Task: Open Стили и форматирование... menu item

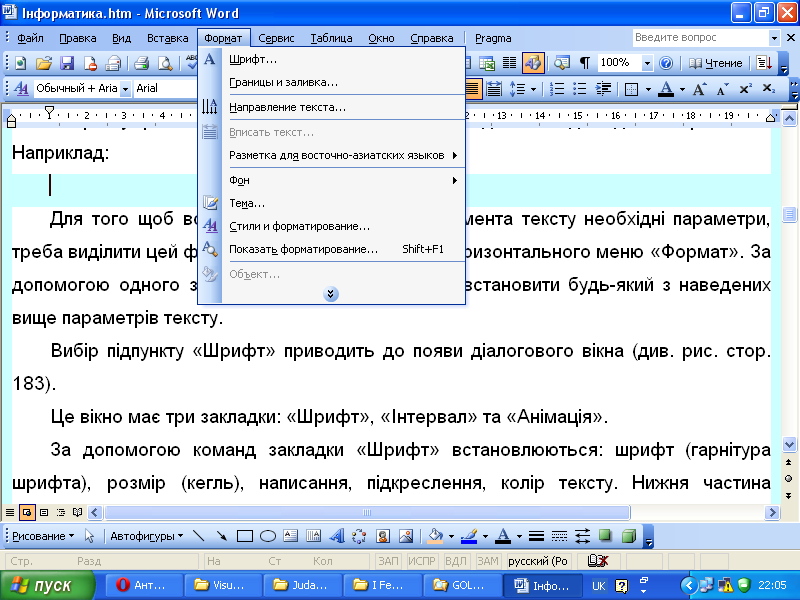Action: coord(332,227)
